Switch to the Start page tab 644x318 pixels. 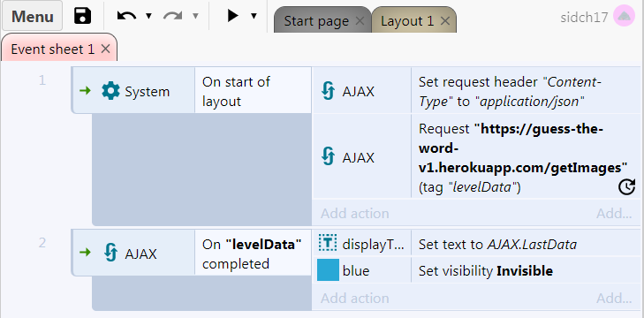(316, 20)
